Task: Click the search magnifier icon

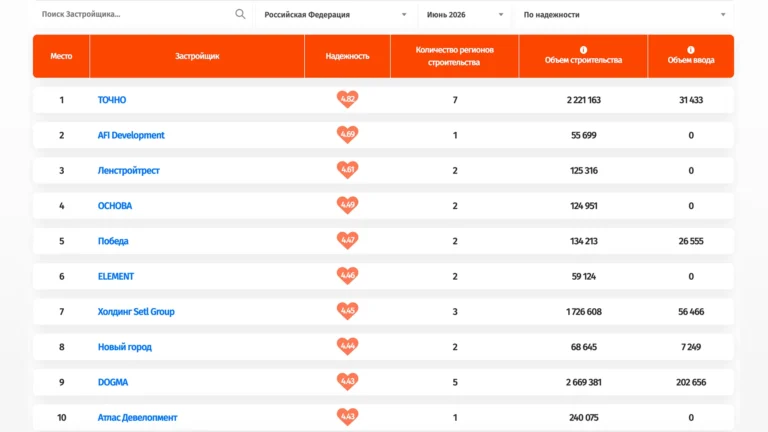Action: click(240, 14)
